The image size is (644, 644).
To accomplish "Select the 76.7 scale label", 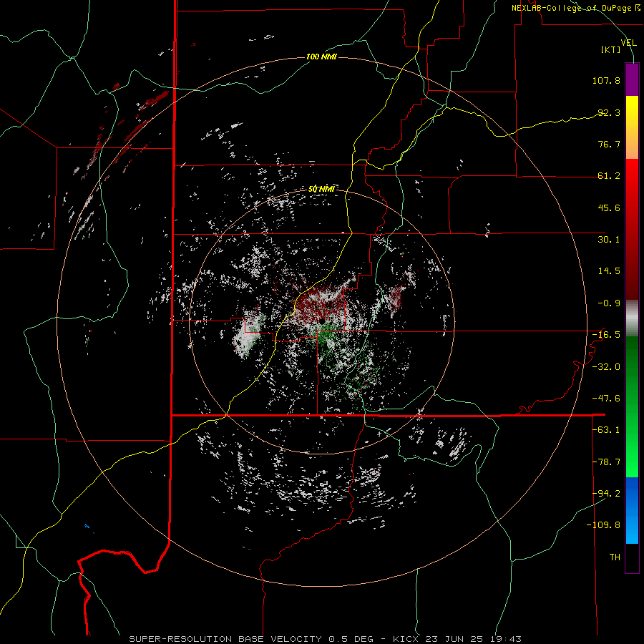I will click(x=609, y=144).
